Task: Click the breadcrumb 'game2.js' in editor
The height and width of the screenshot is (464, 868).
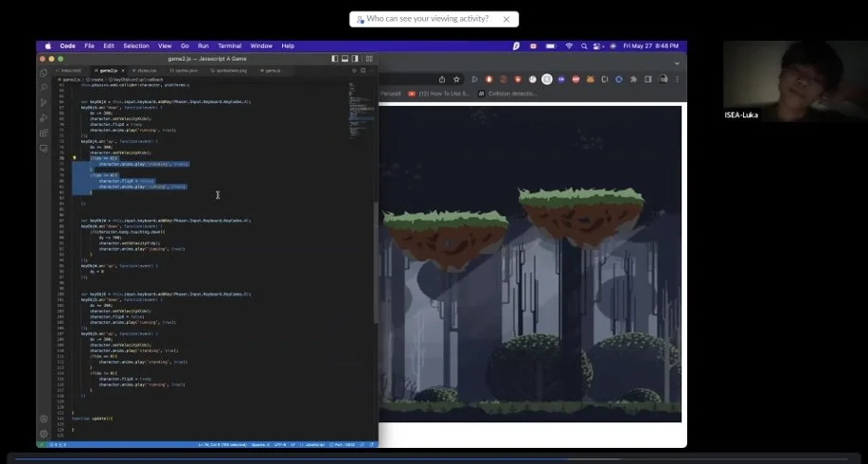Action: point(69,80)
